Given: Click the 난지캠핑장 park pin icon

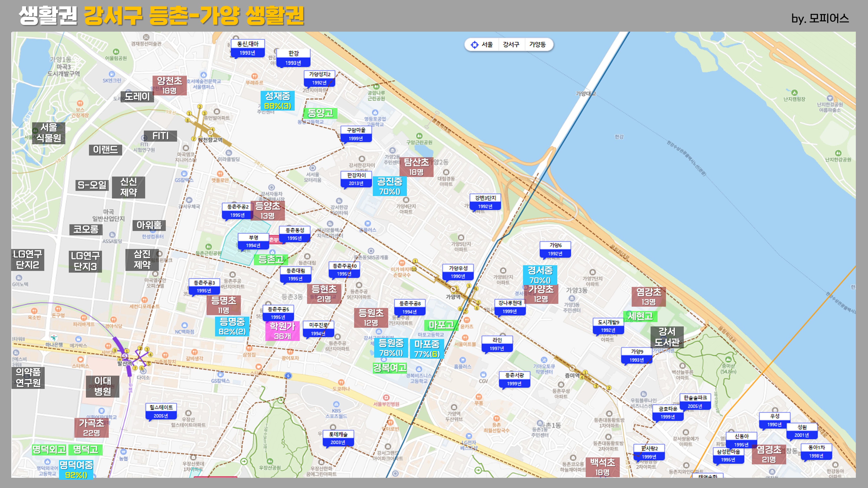Looking at the screenshot, I should pyautogui.click(x=794, y=93).
